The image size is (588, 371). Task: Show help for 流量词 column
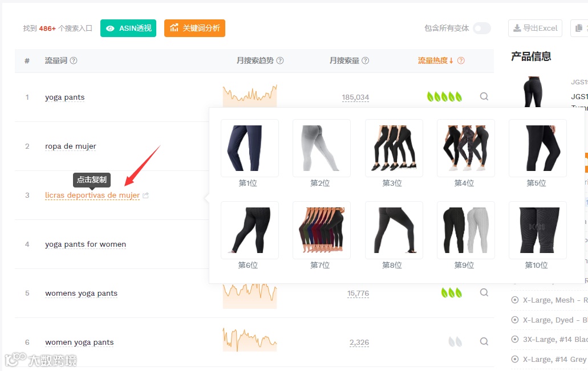point(74,60)
